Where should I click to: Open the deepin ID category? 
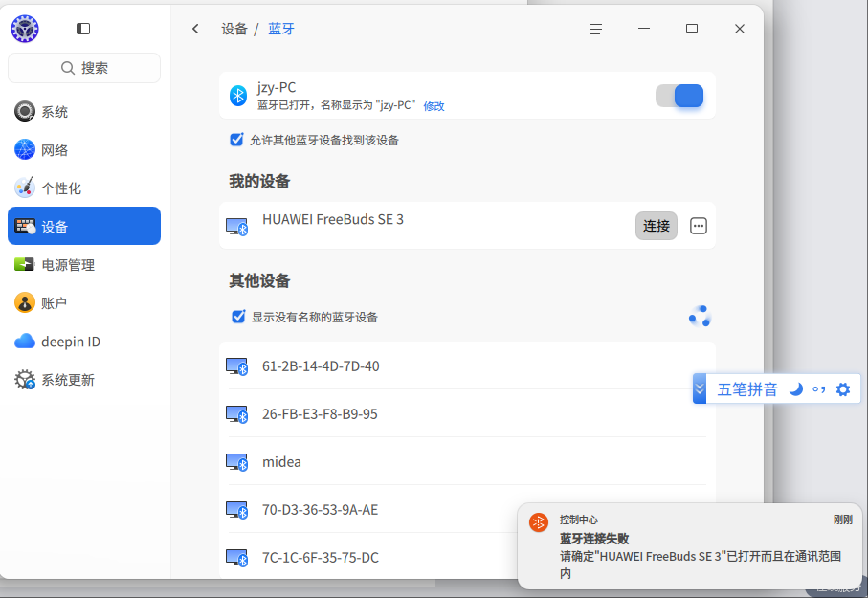(84, 342)
